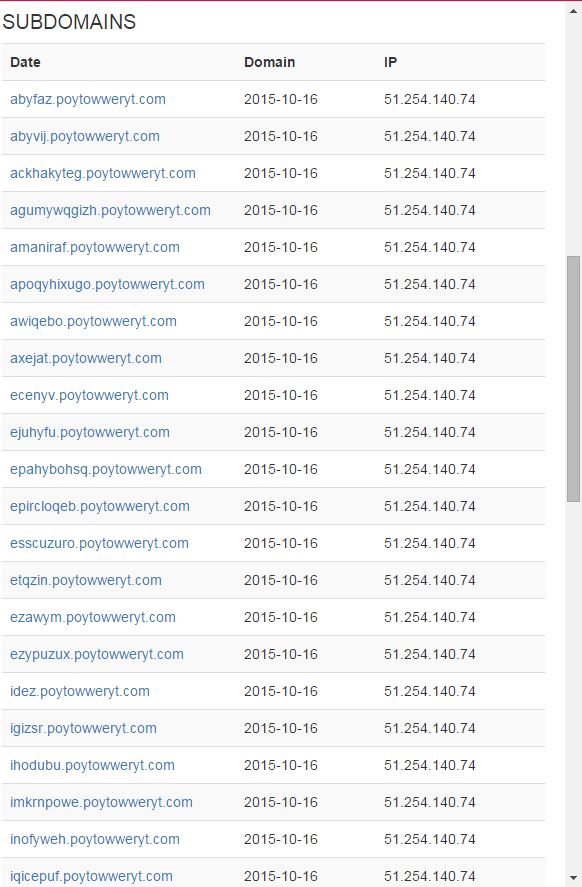Click the scrollbar up arrow
582x887 pixels.
[x=574, y=9]
